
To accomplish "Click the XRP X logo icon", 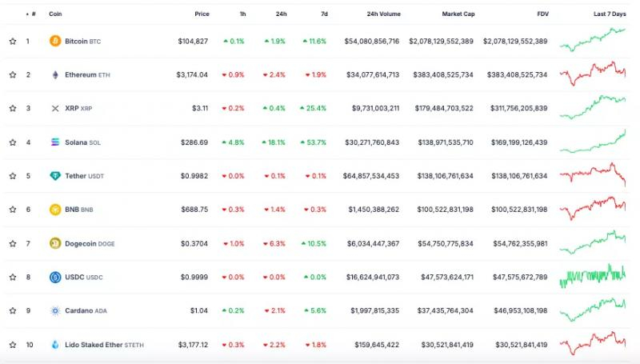I will [x=55, y=108].
